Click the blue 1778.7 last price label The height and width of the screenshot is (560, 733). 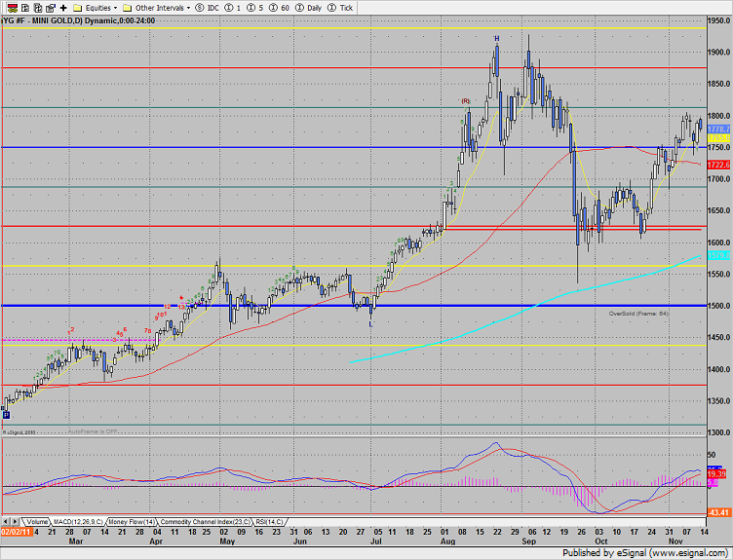pyautogui.click(x=718, y=129)
